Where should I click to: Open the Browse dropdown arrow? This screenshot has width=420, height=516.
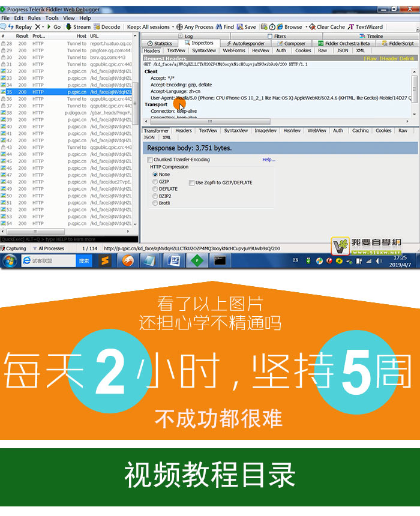click(x=306, y=28)
